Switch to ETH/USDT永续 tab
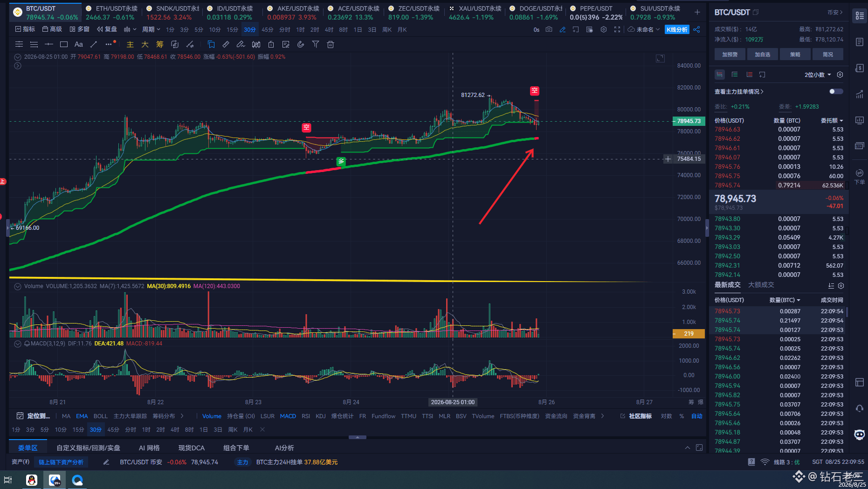Screen dimensions: 868x489 click(x=112, y=13)
